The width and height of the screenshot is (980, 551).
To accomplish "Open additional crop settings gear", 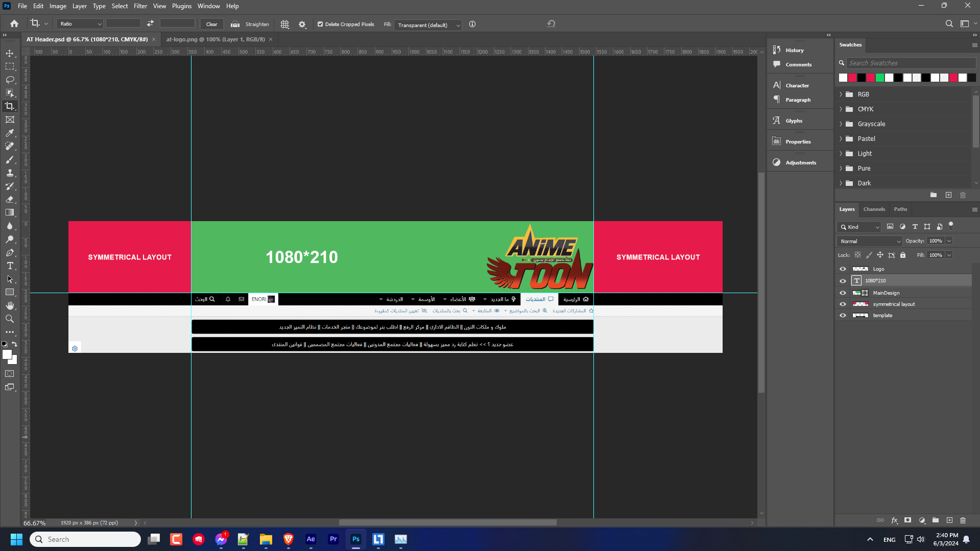I will tap(302, 24).
